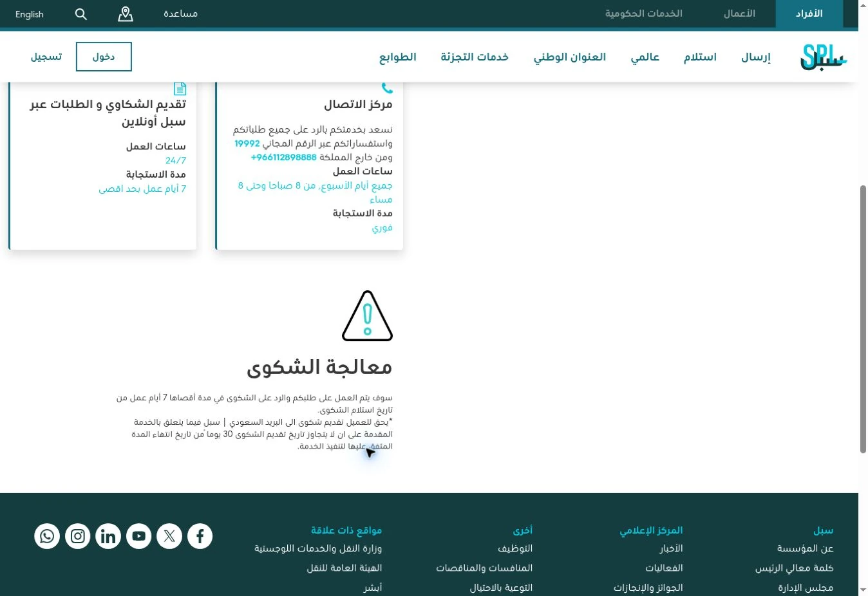Click the document icon on تقديم الشكاوي card
Screen dimensions: 868x596
click(x=180, y=88)
